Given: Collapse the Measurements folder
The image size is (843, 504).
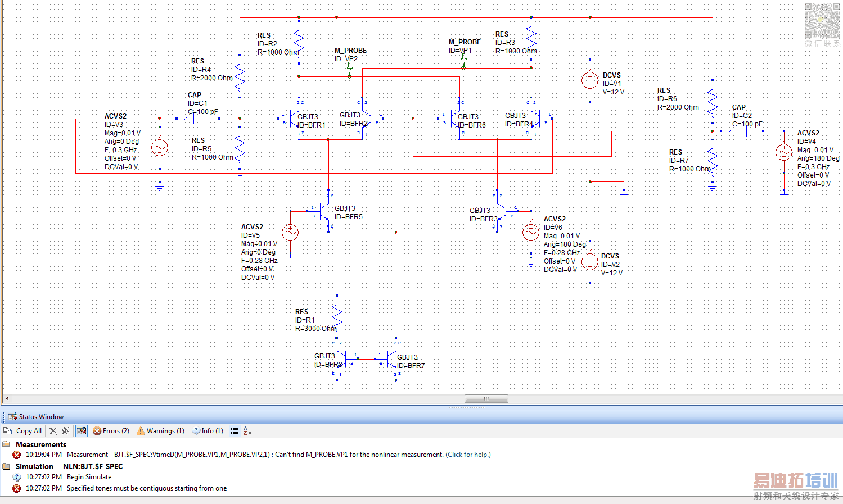Looking at the screenshot, I should click(x=6, y=444).
